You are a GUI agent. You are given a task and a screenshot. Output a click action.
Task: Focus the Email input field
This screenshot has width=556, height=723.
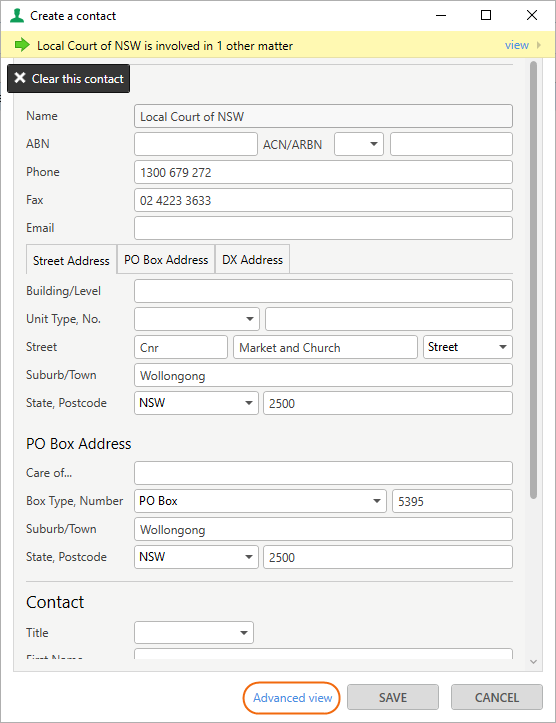coord(323,228)
